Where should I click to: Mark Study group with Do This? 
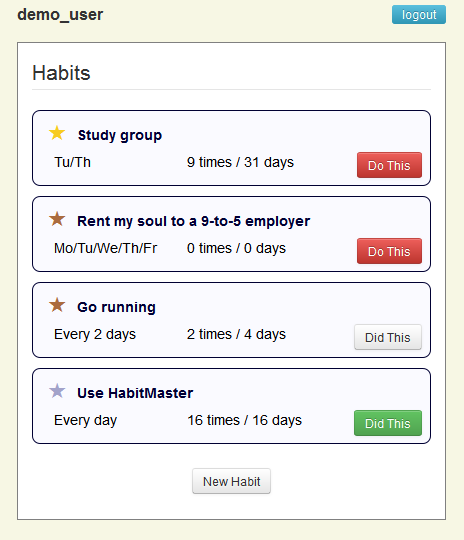(389, 165)
